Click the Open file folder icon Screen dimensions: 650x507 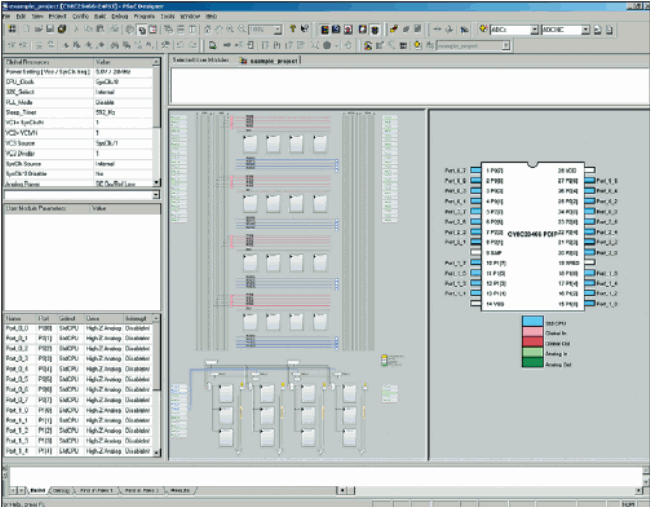click(x=38, y=29)
